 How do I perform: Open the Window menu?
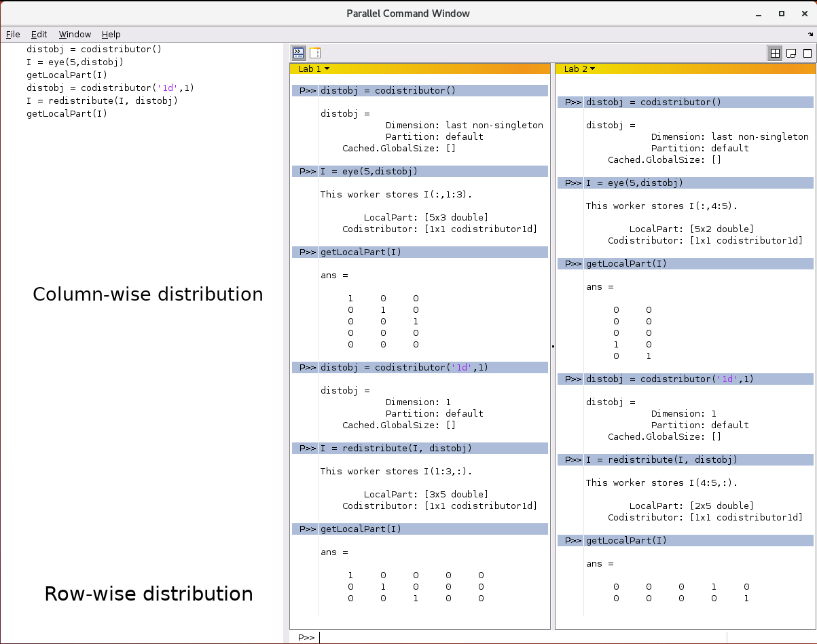(75, 34)
